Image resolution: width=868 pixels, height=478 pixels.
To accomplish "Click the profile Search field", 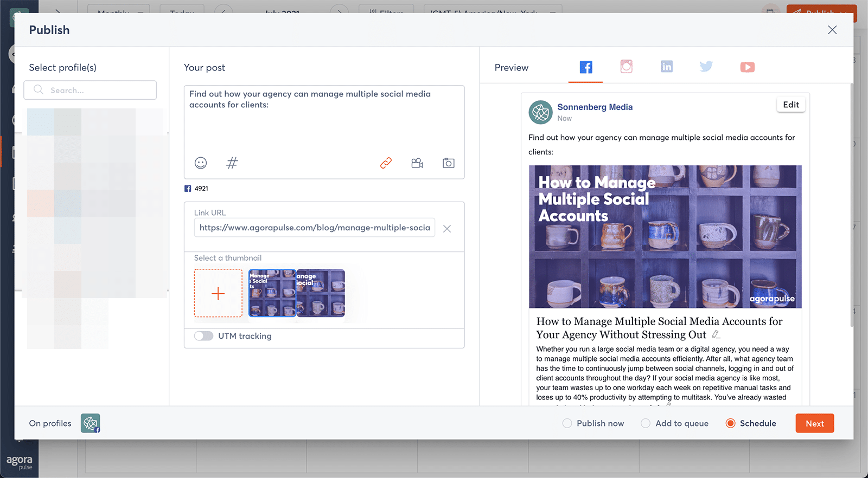I will (x=90, y=90).
